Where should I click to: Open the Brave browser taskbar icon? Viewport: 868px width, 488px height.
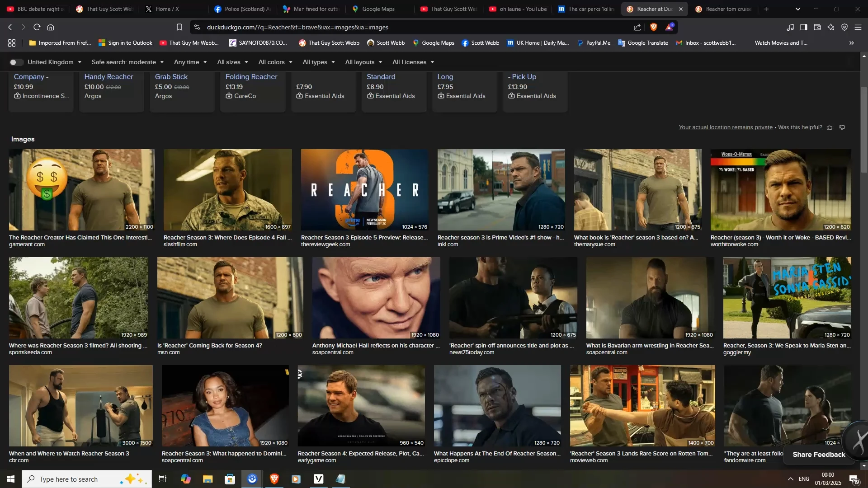pyautogui.click(x=274, y=479)
